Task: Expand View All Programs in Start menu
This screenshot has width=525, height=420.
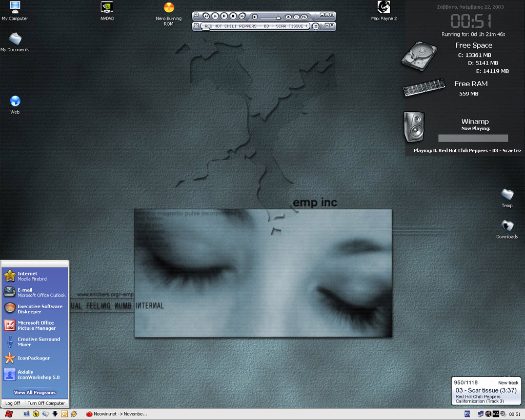Action: pos(35,392)
